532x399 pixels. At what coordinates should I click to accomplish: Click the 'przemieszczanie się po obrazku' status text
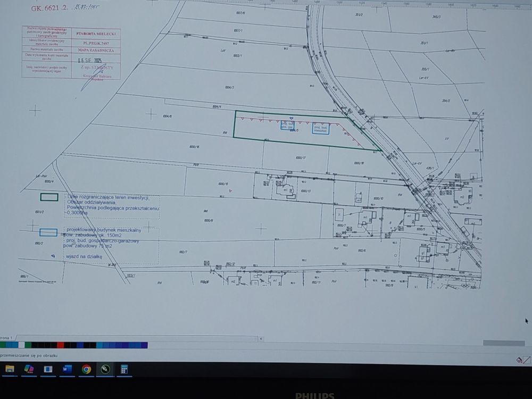click(x=29, y=355)
